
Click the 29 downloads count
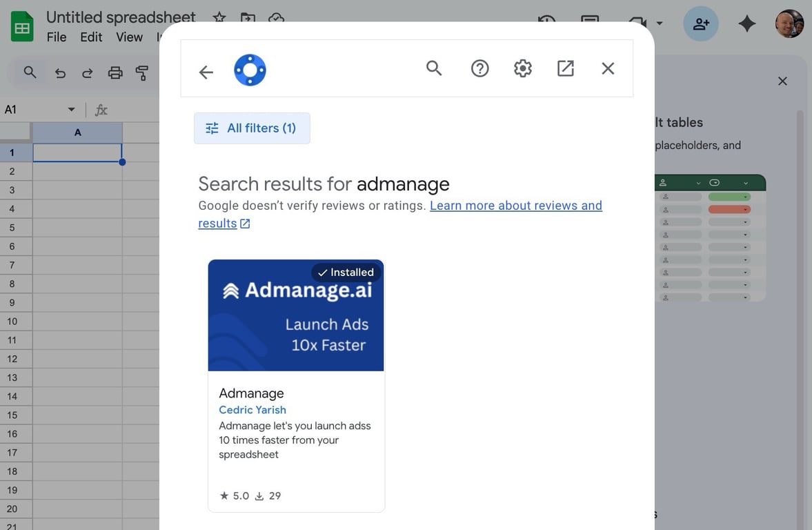pyautogui.click(x=268, y=495)
